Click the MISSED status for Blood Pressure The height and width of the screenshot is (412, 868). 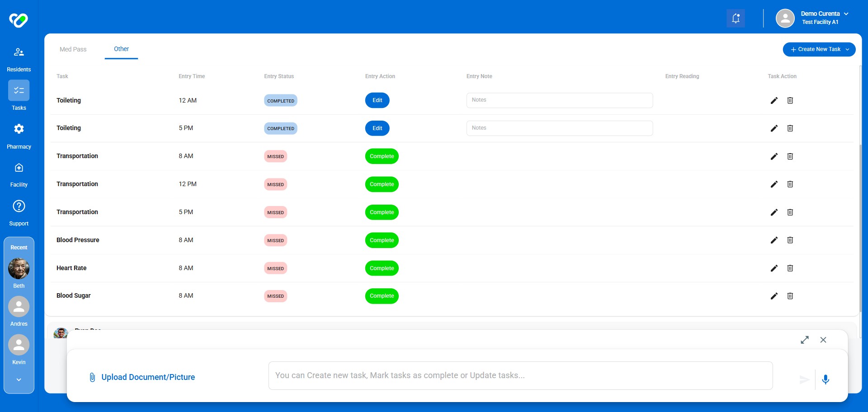coord(275,240)
